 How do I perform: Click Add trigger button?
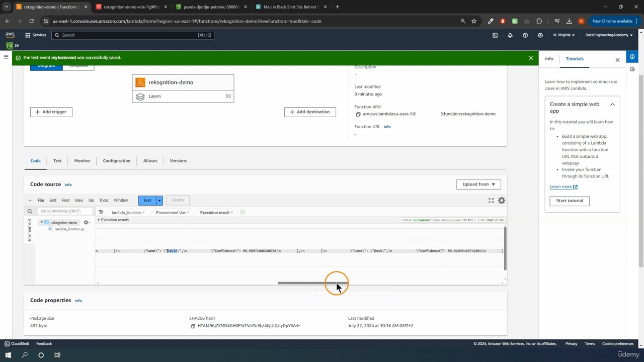[x=51, y=112]
